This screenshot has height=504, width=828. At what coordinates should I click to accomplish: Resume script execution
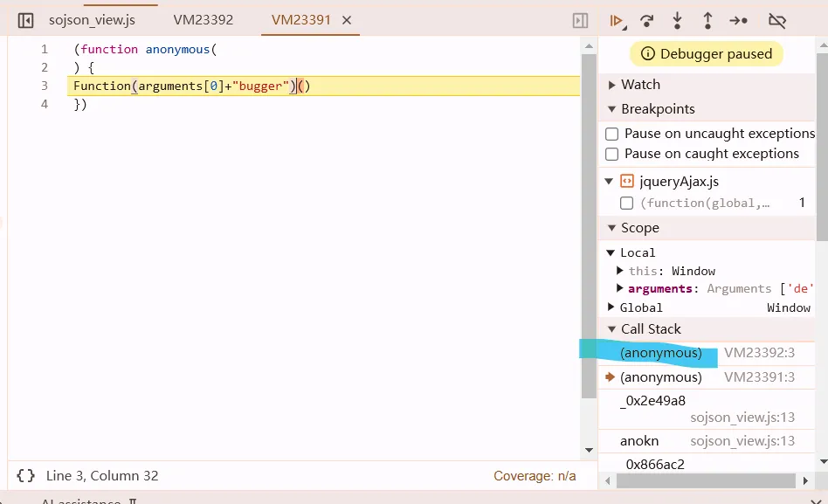[617, 21]
